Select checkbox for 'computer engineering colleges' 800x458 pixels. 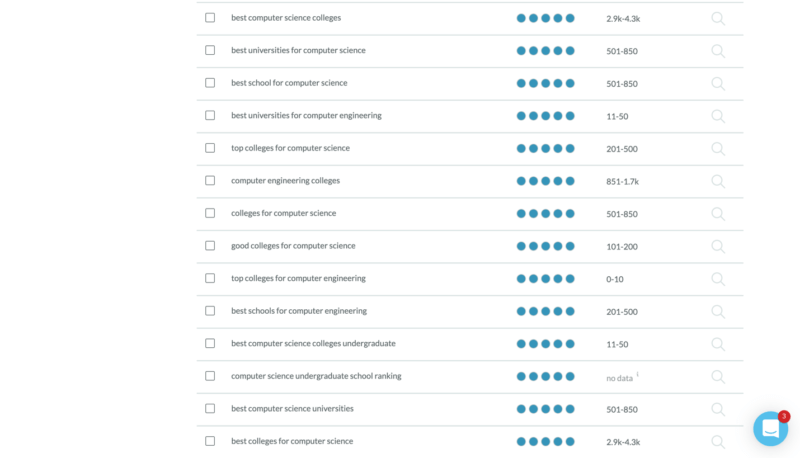[x=210, y=181]
